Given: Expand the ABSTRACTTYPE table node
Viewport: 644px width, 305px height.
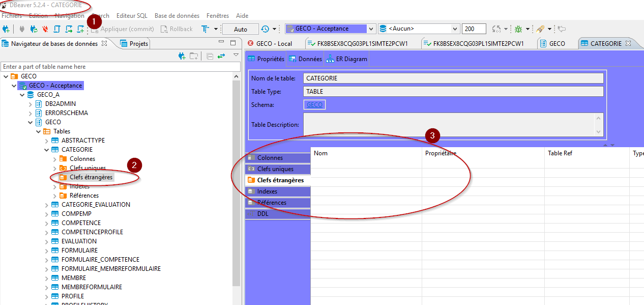Looking at the screenshot, I should tap(46, 141).
